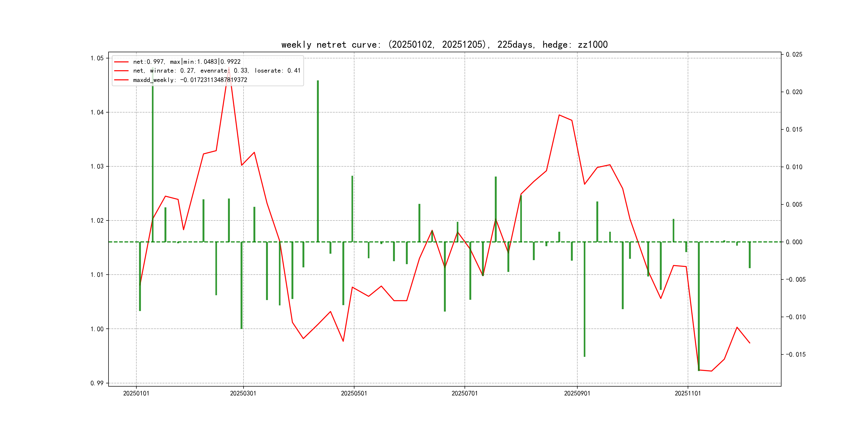Click the chart title text

coord(444,45)
